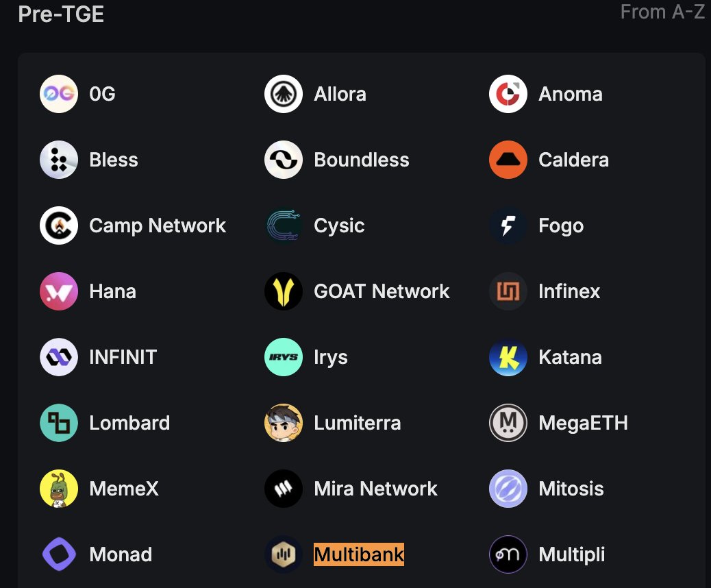Click the orange Caldera icon

pos(508,160)
